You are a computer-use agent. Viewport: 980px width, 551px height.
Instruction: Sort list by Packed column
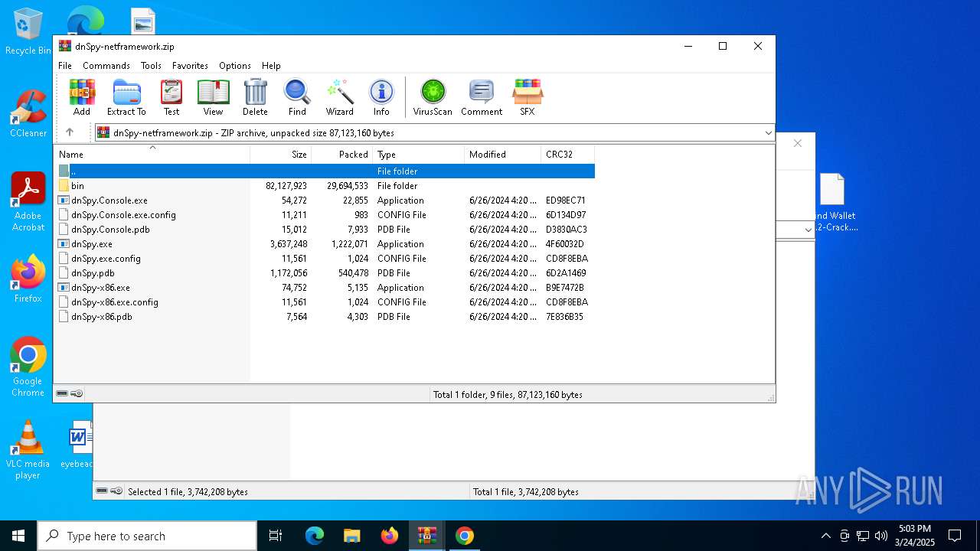click(342, 155)
